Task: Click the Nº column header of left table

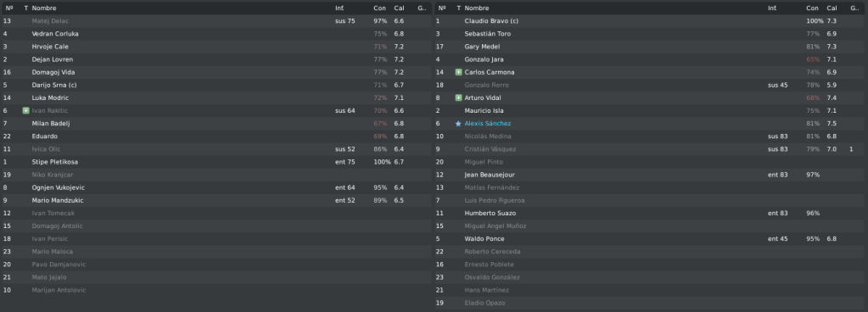Action: tap(8, 8)
